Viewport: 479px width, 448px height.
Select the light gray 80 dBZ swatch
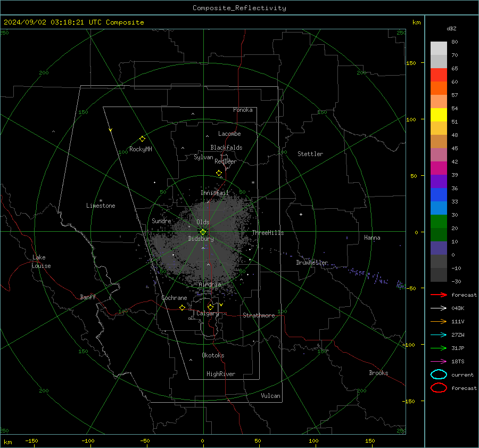coord(439,48)
